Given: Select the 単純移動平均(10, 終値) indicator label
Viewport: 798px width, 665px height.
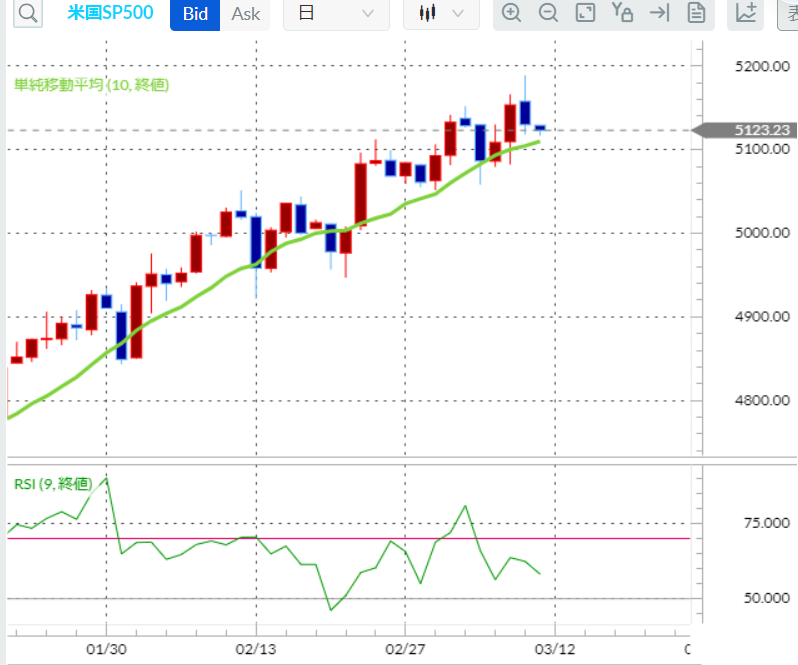Looking at the screenshot, I should click(92, 84).
